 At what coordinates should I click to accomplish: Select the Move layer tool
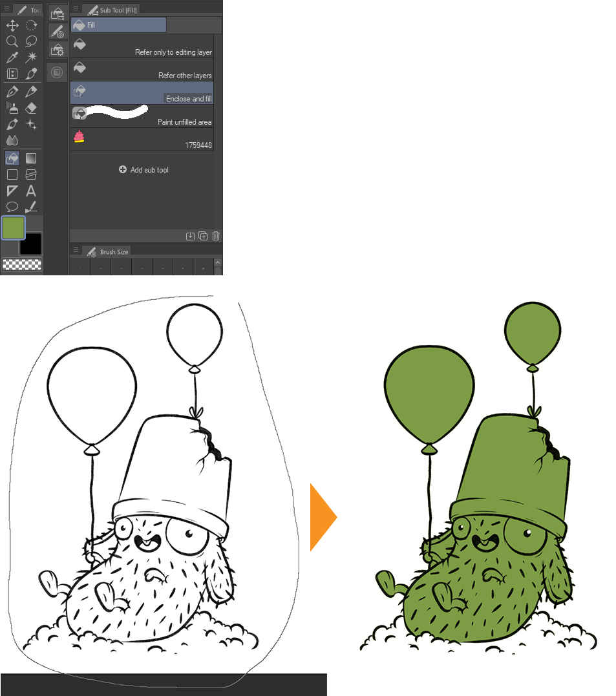(12, 25)
